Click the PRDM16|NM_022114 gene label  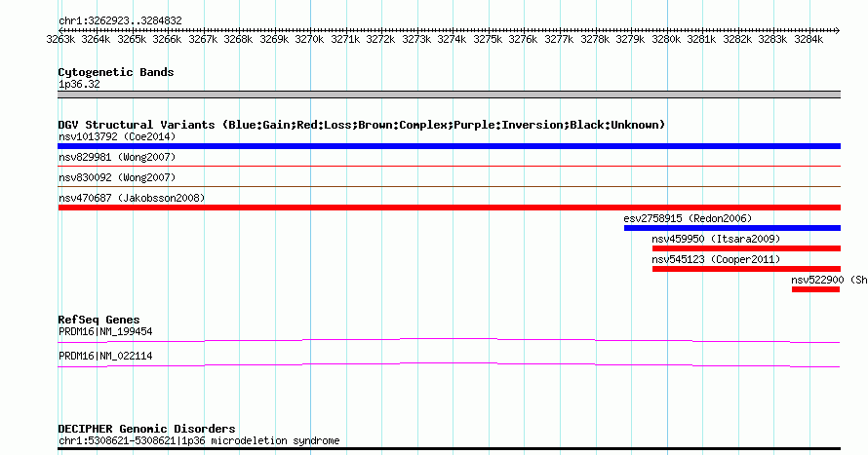click(105, 356)
